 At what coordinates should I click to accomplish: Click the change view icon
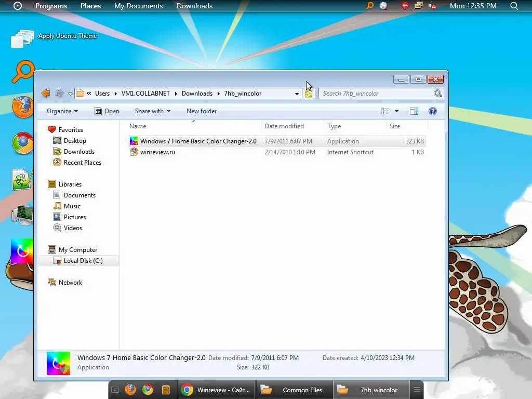coord(385,111)
